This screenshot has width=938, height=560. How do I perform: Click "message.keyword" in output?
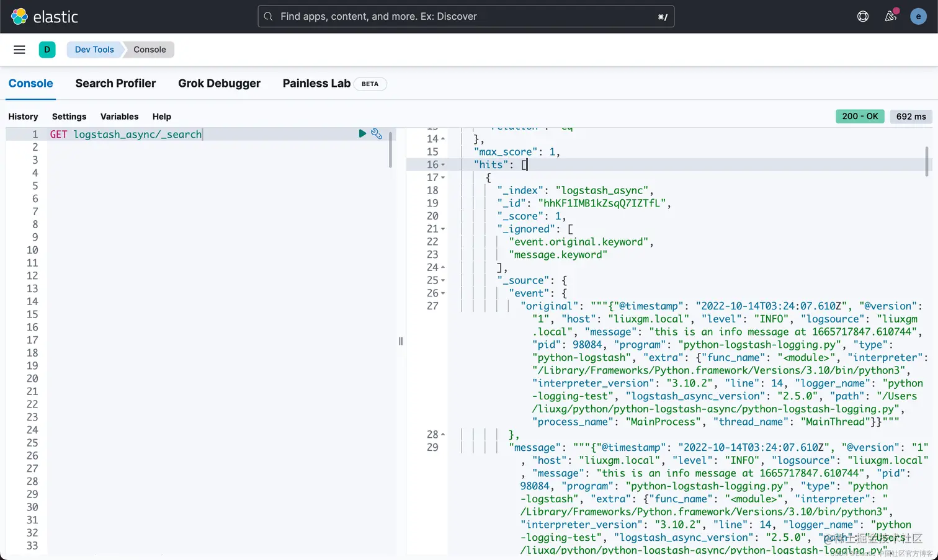558,255
